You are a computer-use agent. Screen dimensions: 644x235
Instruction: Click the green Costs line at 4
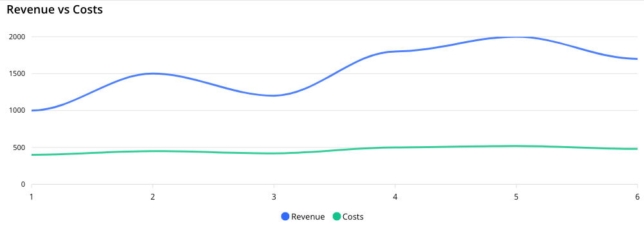395,147
